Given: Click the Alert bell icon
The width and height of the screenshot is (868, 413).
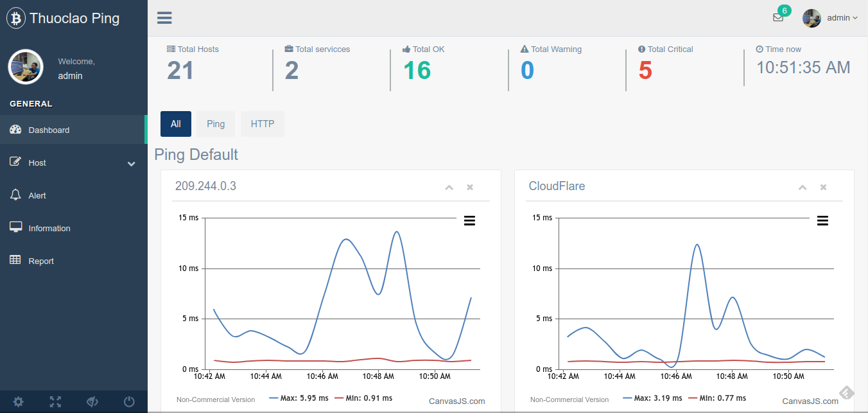Looking at the screenshot, I should [16, 195].
